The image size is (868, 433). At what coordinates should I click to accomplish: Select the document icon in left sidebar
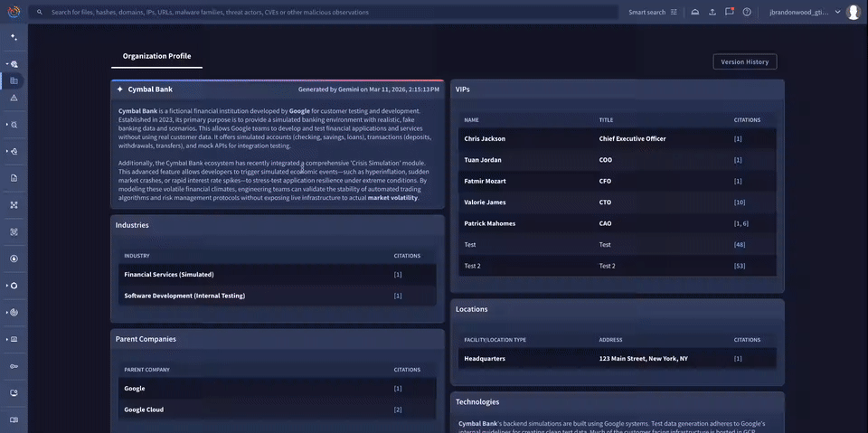tap(14, 178)
